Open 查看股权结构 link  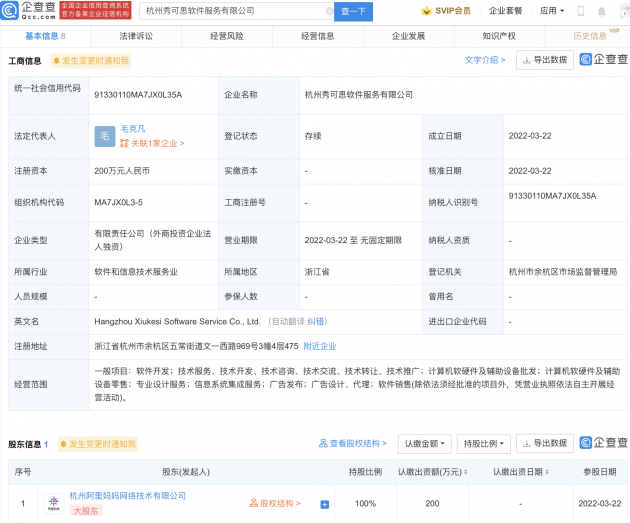tap(353, 443)
